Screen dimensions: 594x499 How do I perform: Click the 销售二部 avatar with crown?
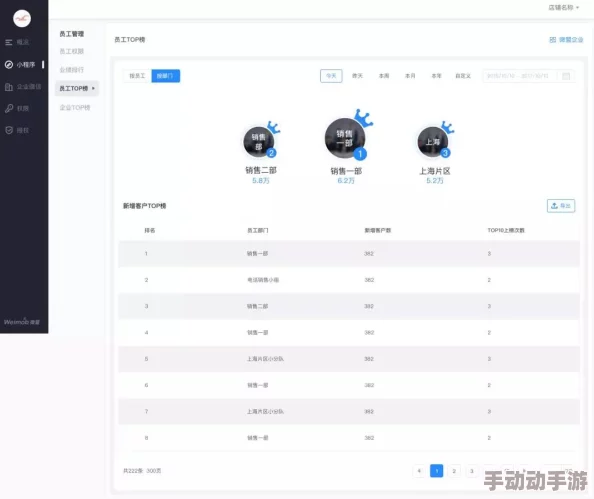(260, 141)
